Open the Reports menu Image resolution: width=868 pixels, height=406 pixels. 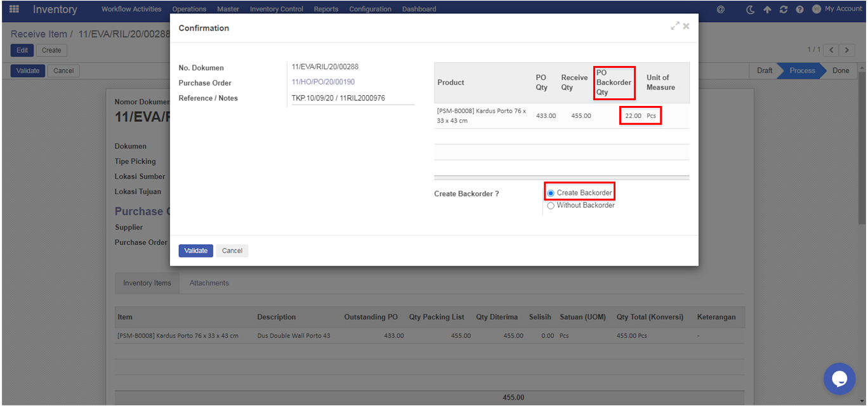click(325, 10)
